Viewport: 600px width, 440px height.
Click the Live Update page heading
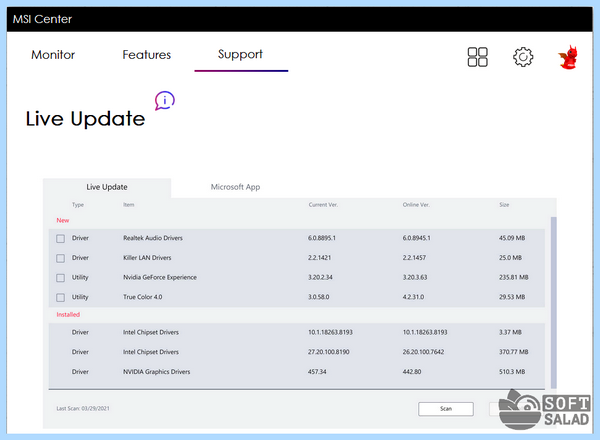pyautogui.click(x=85, y=119)
